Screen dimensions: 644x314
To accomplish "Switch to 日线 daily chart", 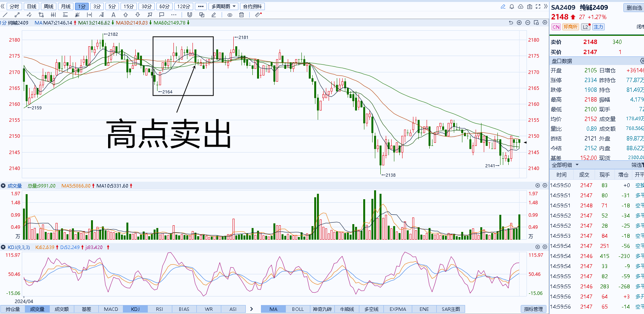I will (x=31, y=7).
